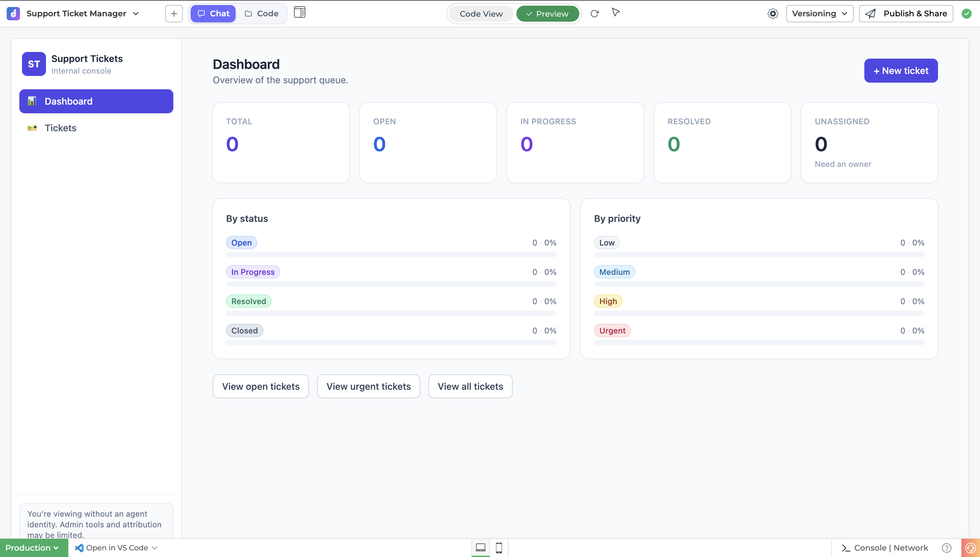
Task: Open settings via the gear icon
Action: coord(773,14)
